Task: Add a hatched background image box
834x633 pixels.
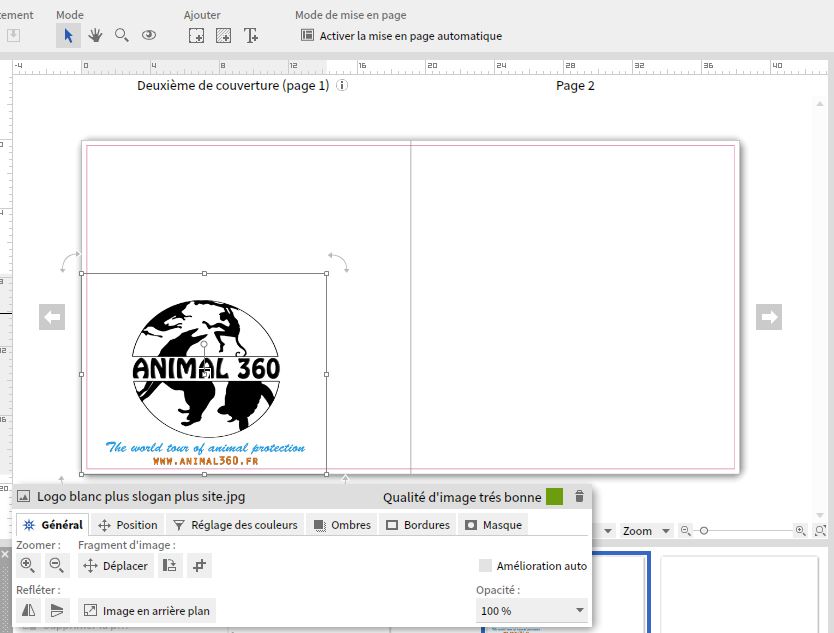Action: click(x=223, y=36)
